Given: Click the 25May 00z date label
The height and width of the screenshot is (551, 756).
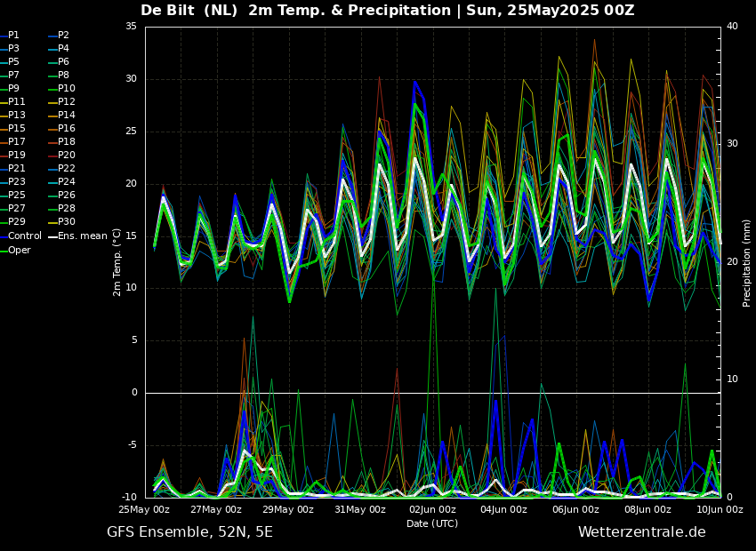Looking at the screenshot, I should [144, 509].
